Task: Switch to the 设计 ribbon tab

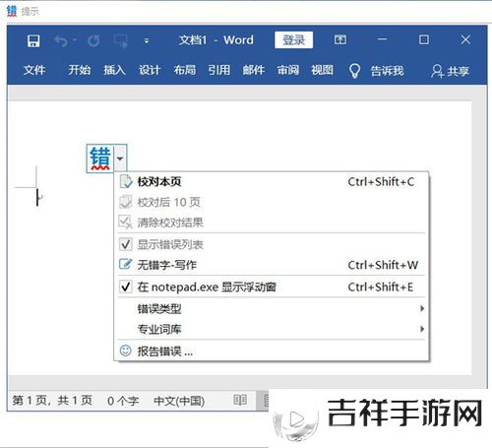Action: coord(150,70)
